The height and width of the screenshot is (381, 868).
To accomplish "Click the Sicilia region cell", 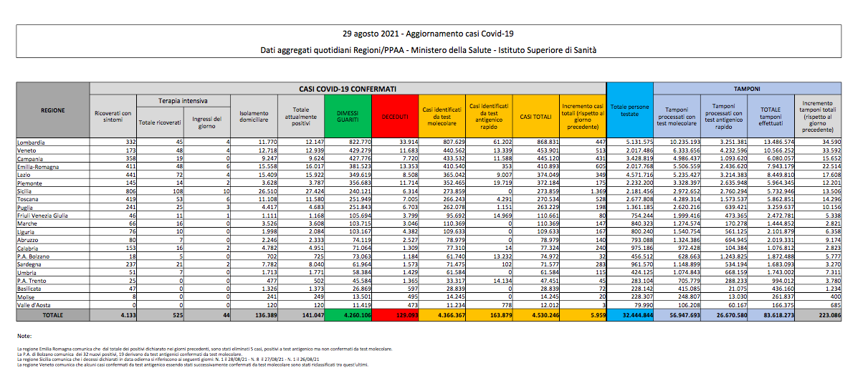I will pyautogui.click(x=26, y=193).
